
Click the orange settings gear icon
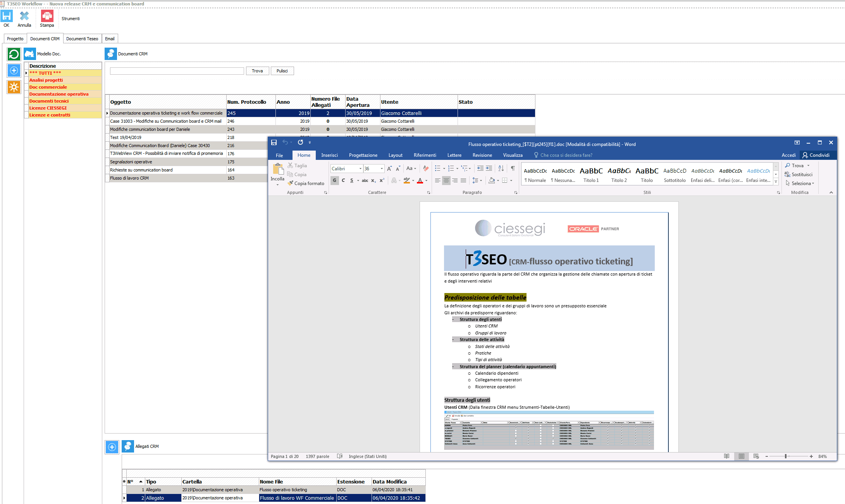(14, 87)
